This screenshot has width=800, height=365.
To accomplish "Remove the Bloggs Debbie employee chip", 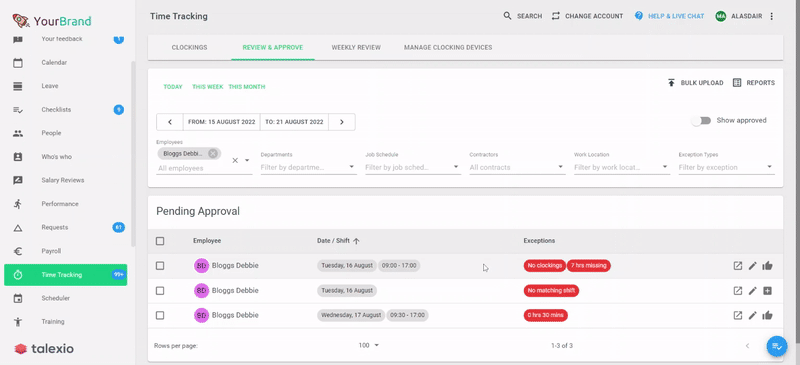I will click(213, 154).
